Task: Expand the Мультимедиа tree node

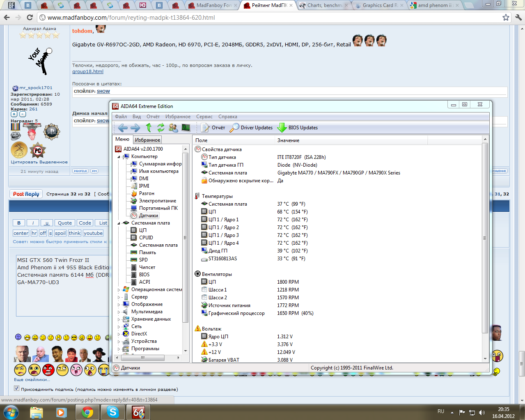Action: pos(119,312)
